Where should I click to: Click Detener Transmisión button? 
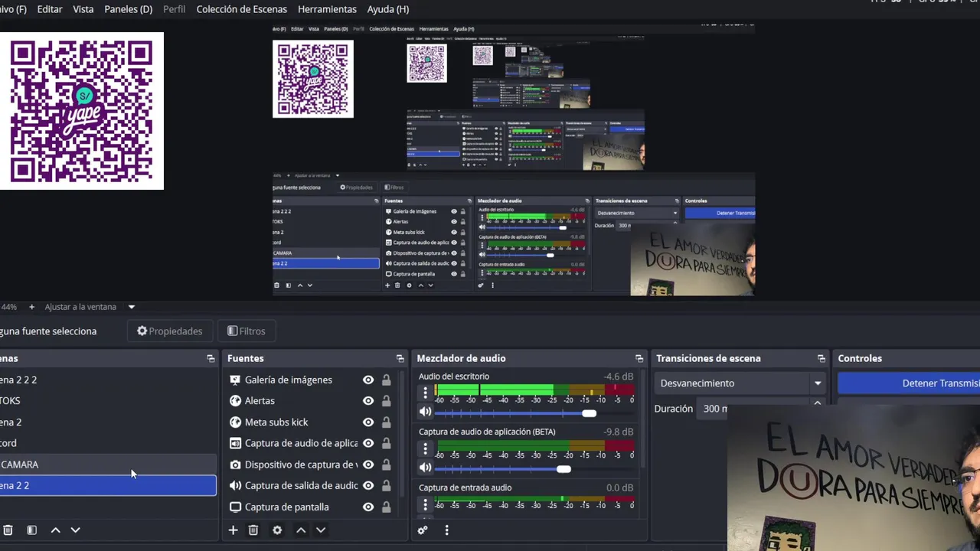(x=909, y=383)
